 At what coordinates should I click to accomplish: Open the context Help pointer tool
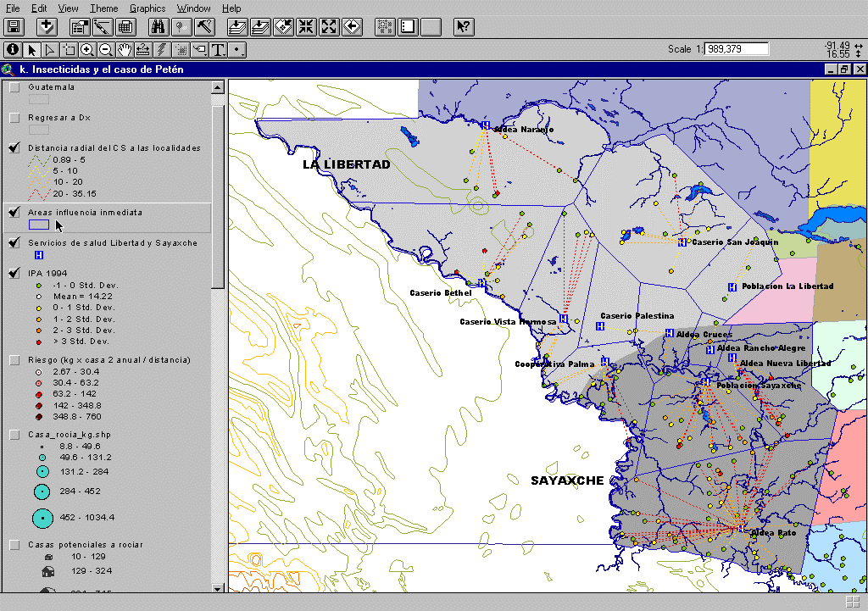[464, 26]
